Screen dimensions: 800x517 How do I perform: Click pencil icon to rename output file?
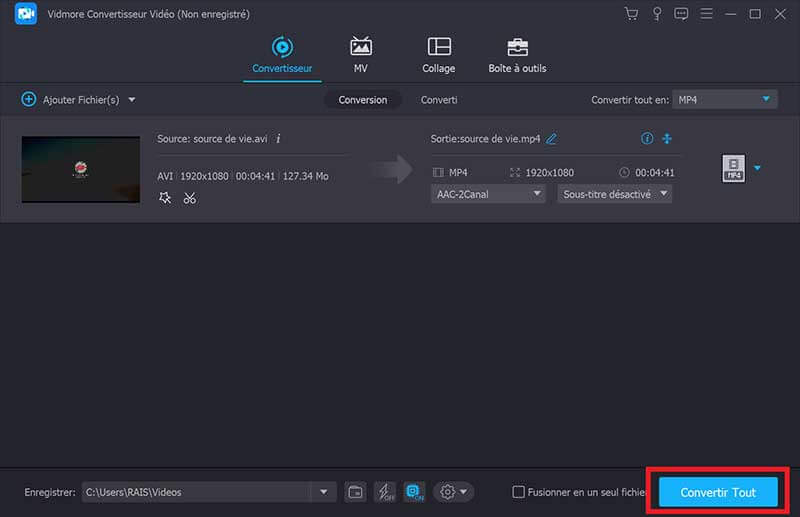coord(551,139)
